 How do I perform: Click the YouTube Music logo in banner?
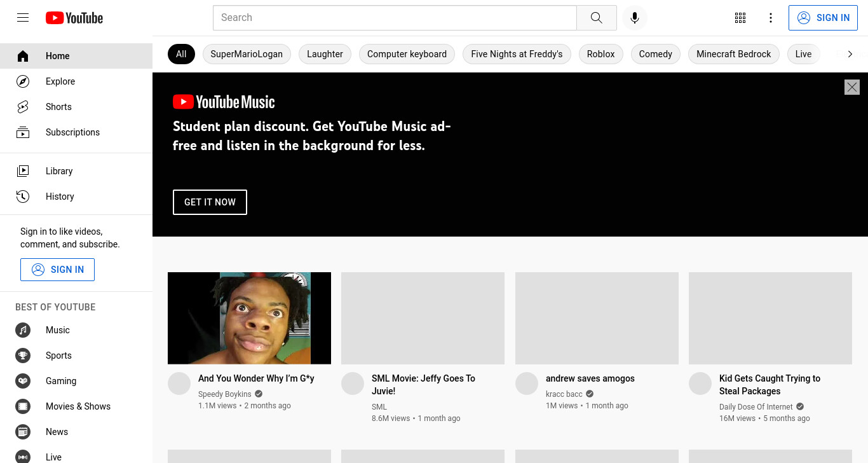click(x=224, y=102)
